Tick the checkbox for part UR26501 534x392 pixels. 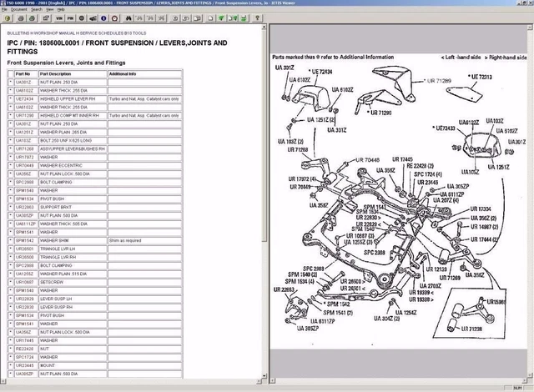11,249
